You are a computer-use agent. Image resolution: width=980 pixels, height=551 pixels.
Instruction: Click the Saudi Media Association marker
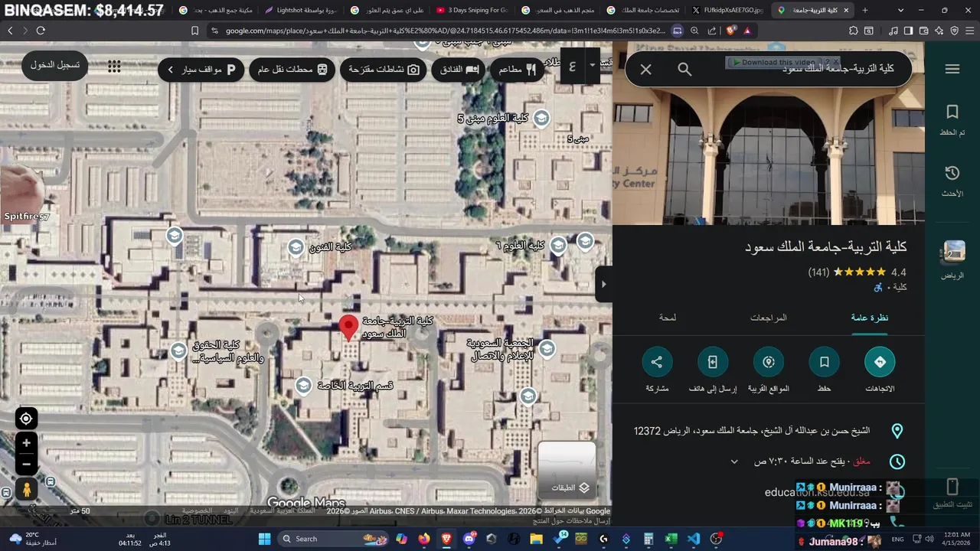[547, 349]
